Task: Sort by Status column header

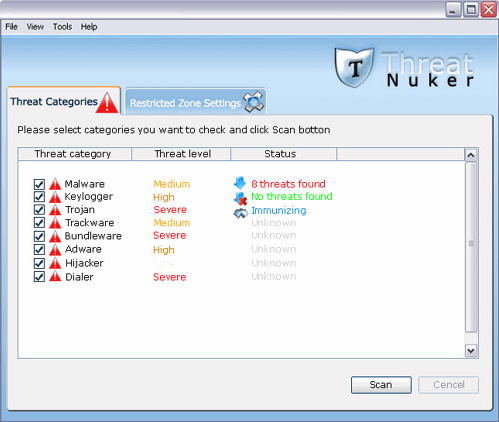Action: pyautogui.click(x=284, y=154)
